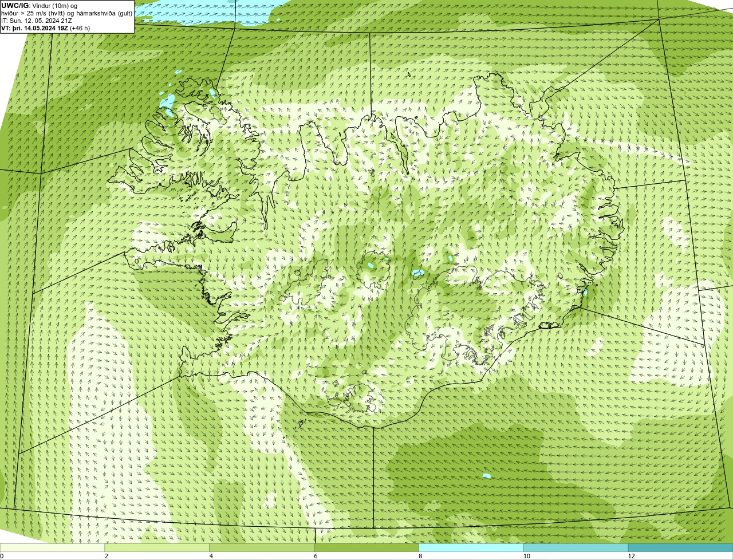The width and height of the screenshot is (733, 560).
Task: Click the legend scale label "2"
Action: coord(106,556)
